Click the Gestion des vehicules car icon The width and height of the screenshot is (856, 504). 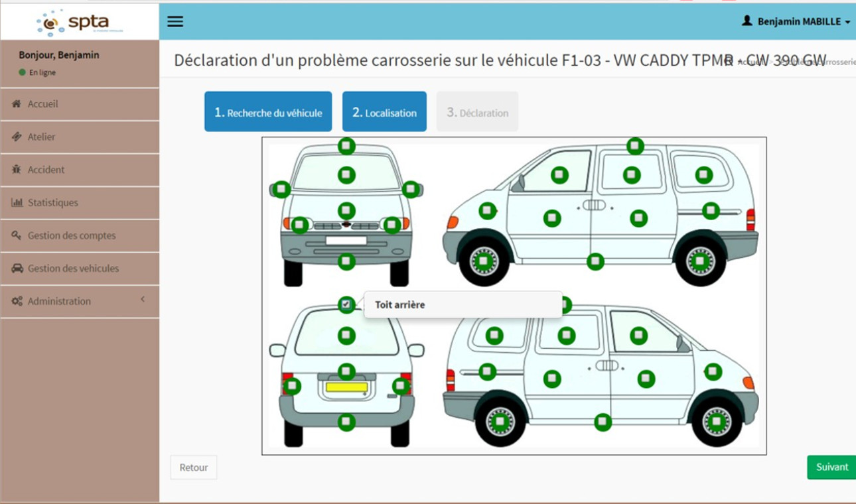click(x=17, y=269)
